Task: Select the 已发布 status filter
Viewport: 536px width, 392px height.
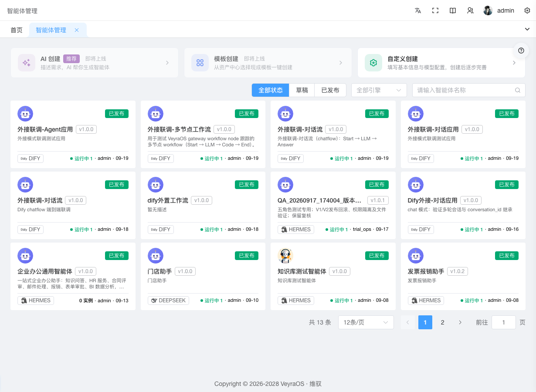Action: pyautogui.click(x=330, y=90)
